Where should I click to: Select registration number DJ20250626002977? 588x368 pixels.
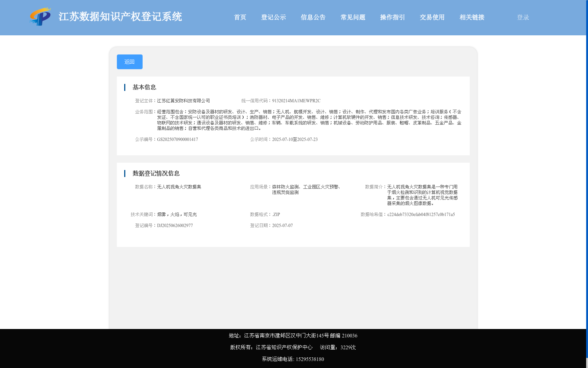[x=175, y=226]
